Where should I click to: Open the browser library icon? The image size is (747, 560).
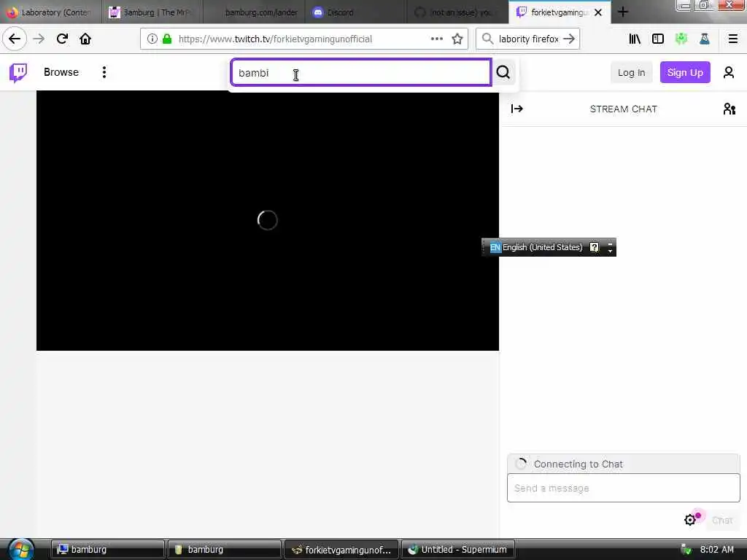click(635, 39)
